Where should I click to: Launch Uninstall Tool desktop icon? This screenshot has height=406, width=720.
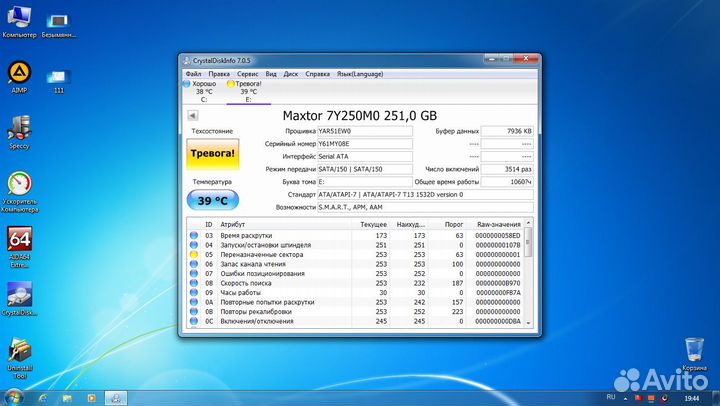tap(19, 358)
